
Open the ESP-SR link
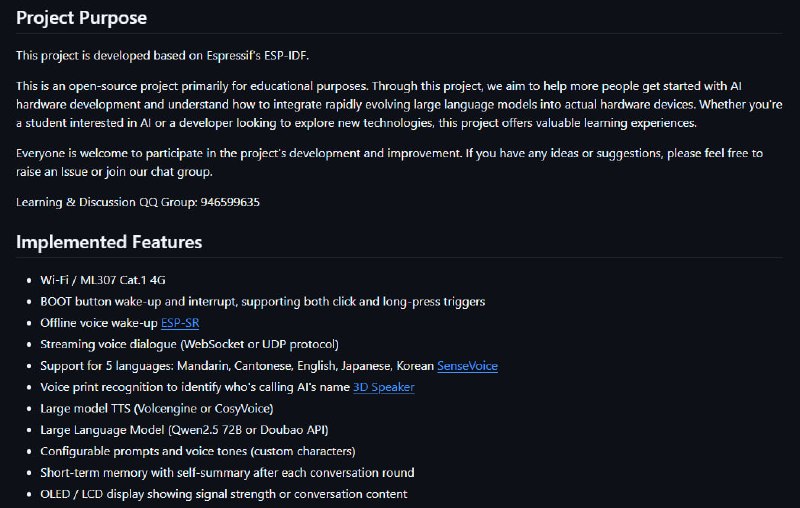click(180, 323)
